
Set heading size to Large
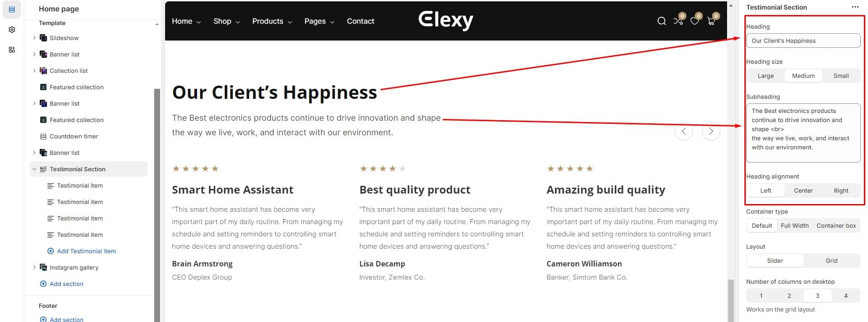click(765, 76)
